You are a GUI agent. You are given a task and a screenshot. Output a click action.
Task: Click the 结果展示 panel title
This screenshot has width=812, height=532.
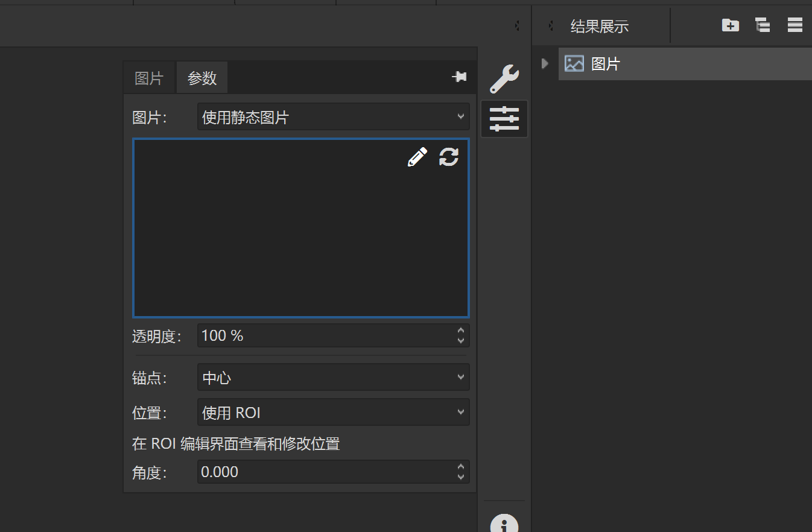click(599, 27)
